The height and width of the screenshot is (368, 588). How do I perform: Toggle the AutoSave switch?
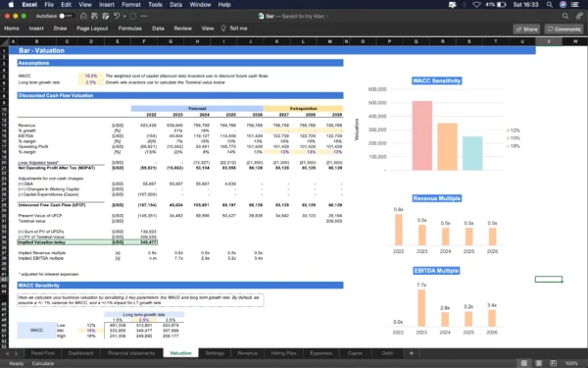click(66, 16)
